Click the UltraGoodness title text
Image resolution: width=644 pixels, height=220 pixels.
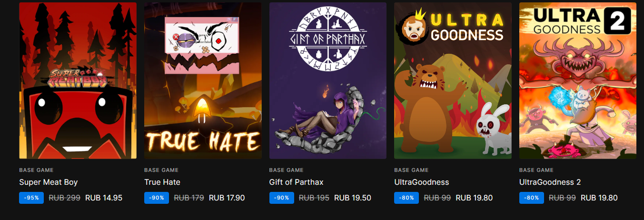(421, 182)
